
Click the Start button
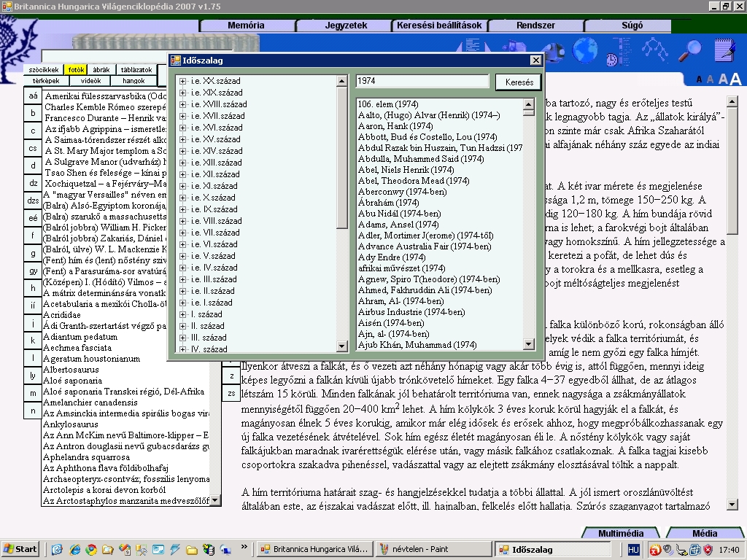pos(21,549)
